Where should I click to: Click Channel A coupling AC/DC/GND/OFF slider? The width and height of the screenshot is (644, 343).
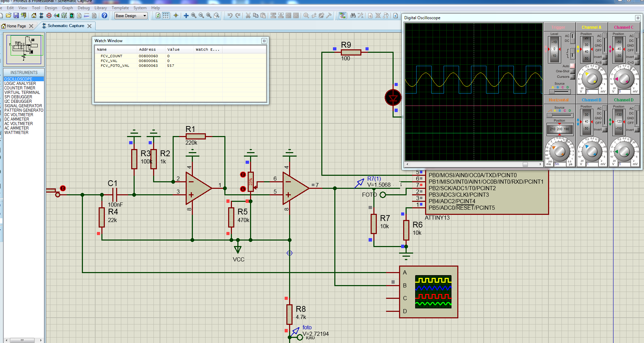(x=605, y=43)
